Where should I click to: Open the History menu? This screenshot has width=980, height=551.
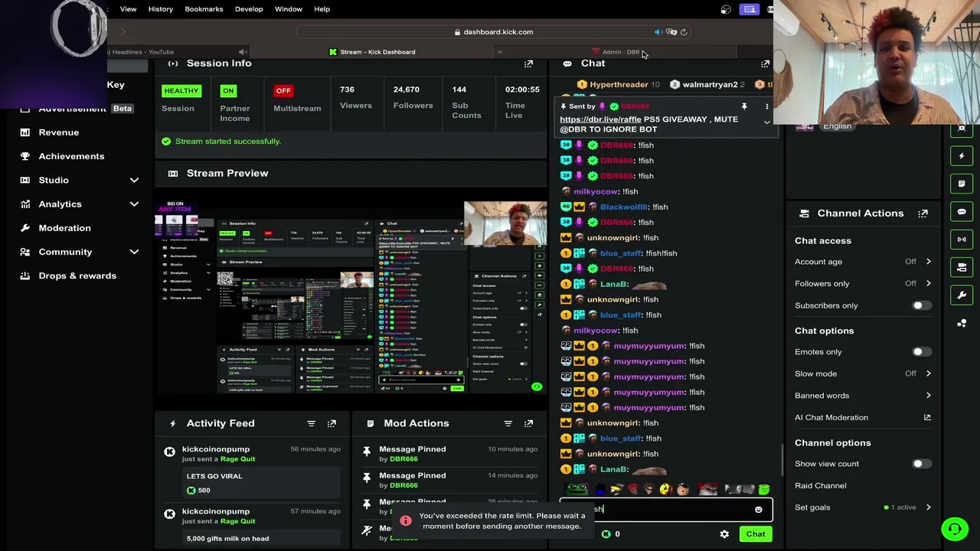coord(161,9)
